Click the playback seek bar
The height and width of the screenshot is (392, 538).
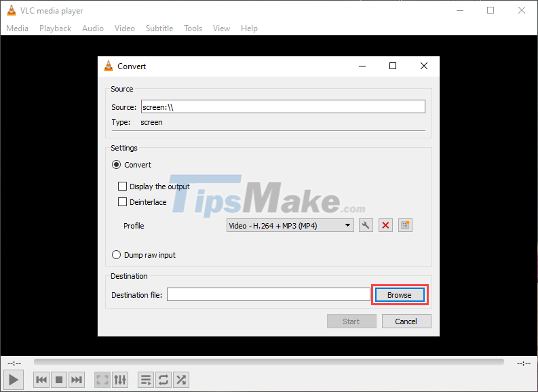(x=269, y=362)
